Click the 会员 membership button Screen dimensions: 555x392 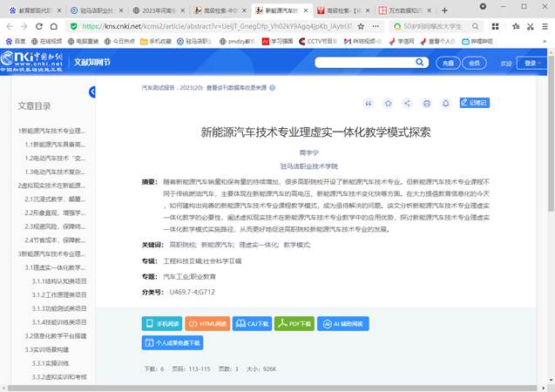[x=474, y=63]
